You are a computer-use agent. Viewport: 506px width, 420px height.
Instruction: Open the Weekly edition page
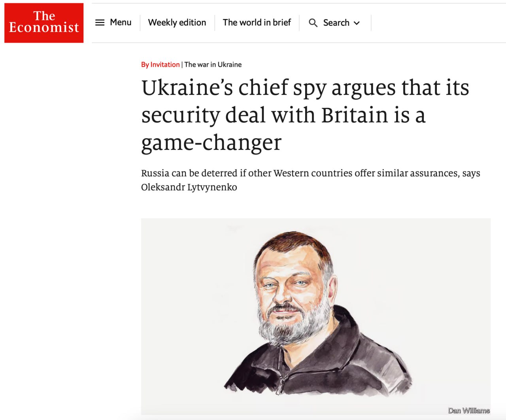tap(177, 23)
